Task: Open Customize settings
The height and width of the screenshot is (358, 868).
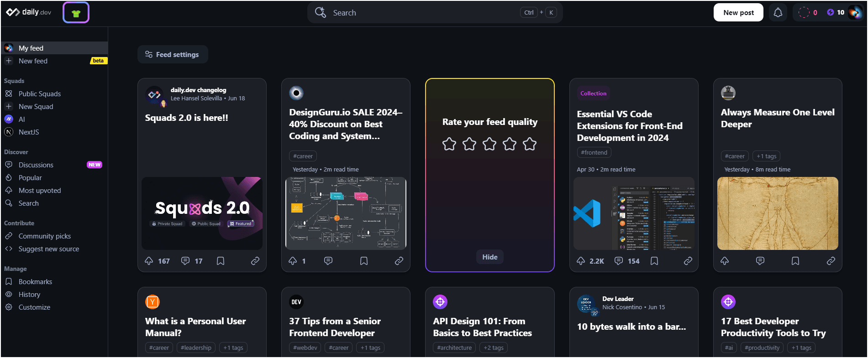Action: click(x=54, y=307)
